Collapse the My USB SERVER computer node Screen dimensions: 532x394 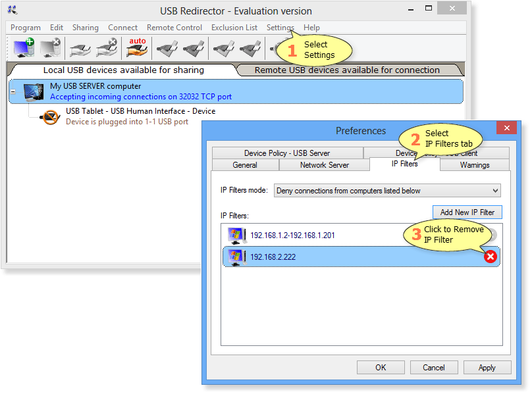tap(13, 91)
